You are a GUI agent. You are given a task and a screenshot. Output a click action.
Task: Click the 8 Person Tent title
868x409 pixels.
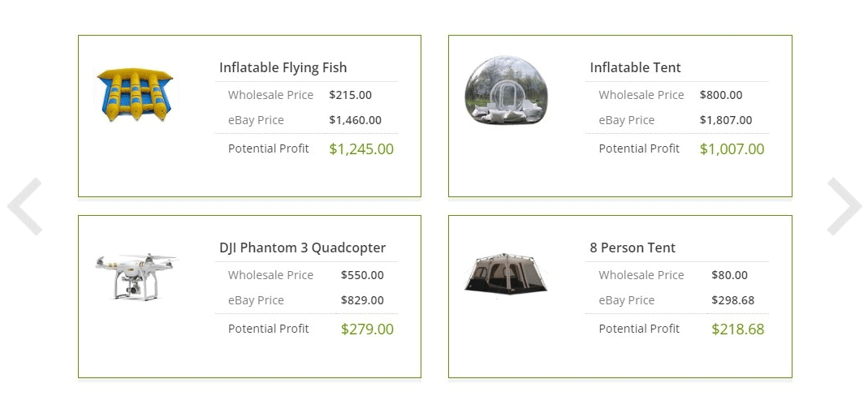[633, 248]
